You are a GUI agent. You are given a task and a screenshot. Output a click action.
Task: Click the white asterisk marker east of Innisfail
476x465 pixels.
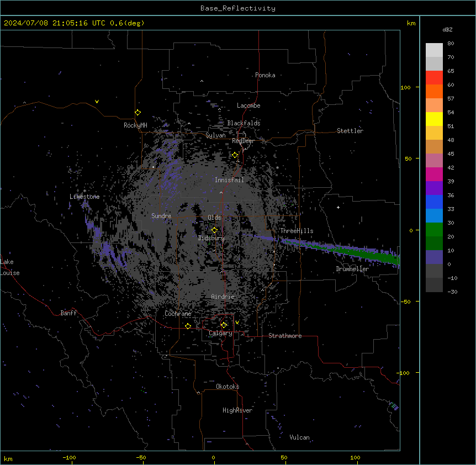point(277,167)
